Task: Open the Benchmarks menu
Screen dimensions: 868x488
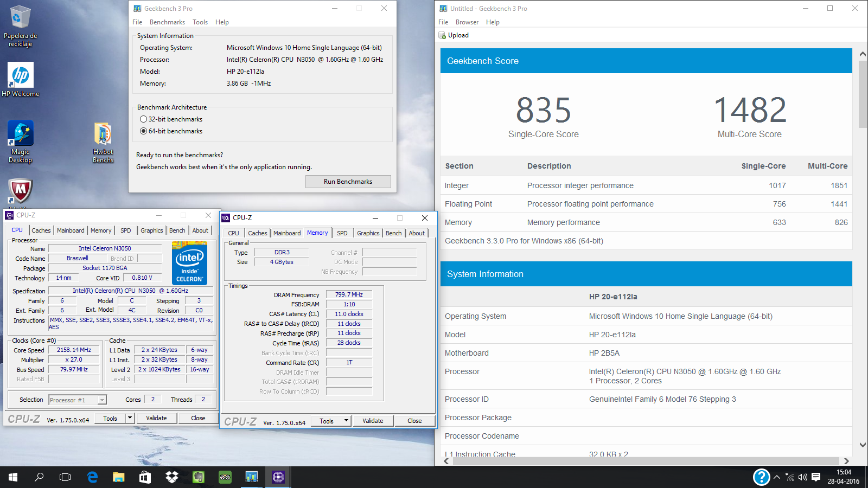Action: pyautogui.click(x=167, y=22)
